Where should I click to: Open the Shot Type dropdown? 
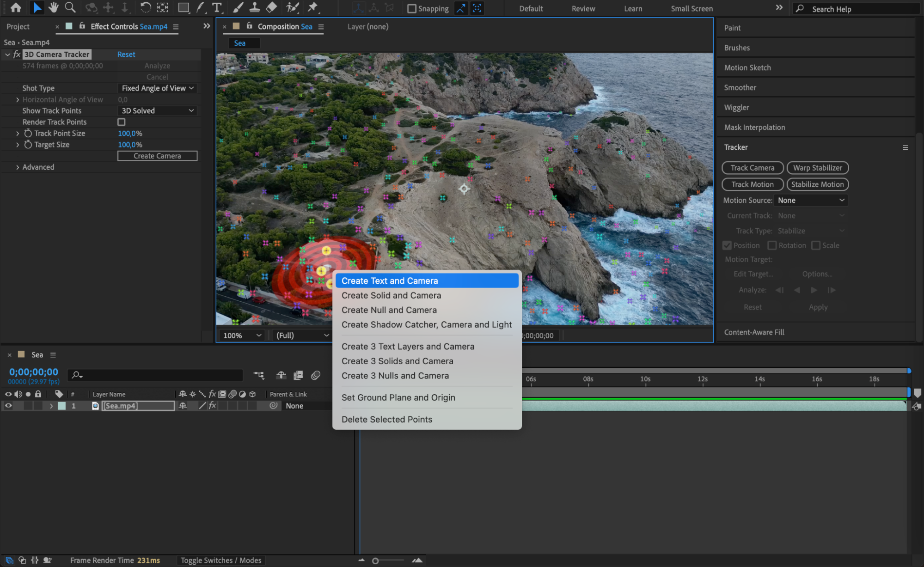click(157, 88)
